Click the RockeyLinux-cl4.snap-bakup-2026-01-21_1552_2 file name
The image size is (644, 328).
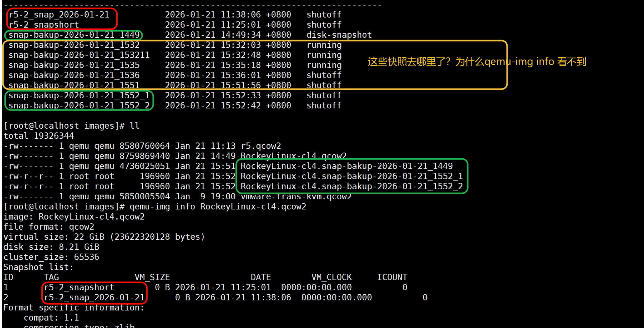pos(351,187)
